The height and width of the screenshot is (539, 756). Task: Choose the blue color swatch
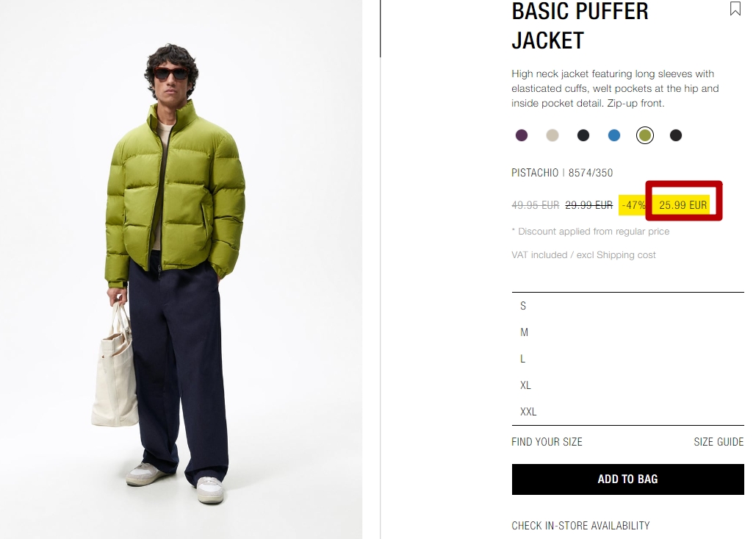(613, 135)
